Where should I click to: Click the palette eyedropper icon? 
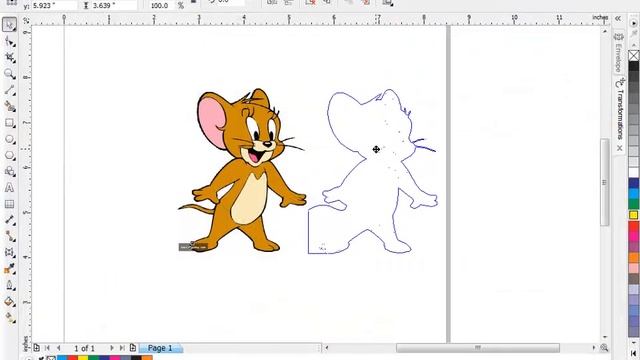pos(41,358)
